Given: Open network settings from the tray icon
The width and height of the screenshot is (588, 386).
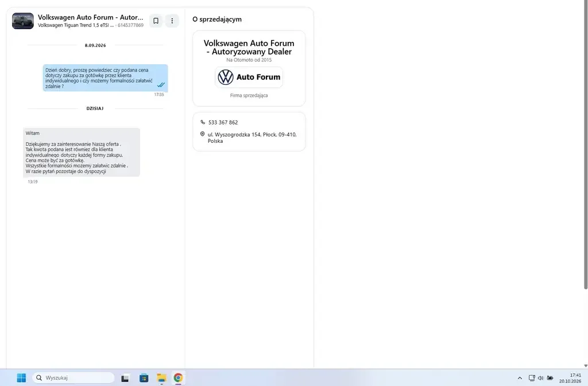Looking at the screenshot, I should 532,378.
